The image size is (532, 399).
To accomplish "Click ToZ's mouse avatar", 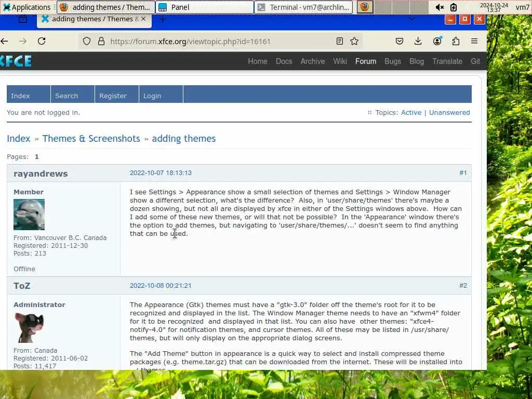I will 29,327.
